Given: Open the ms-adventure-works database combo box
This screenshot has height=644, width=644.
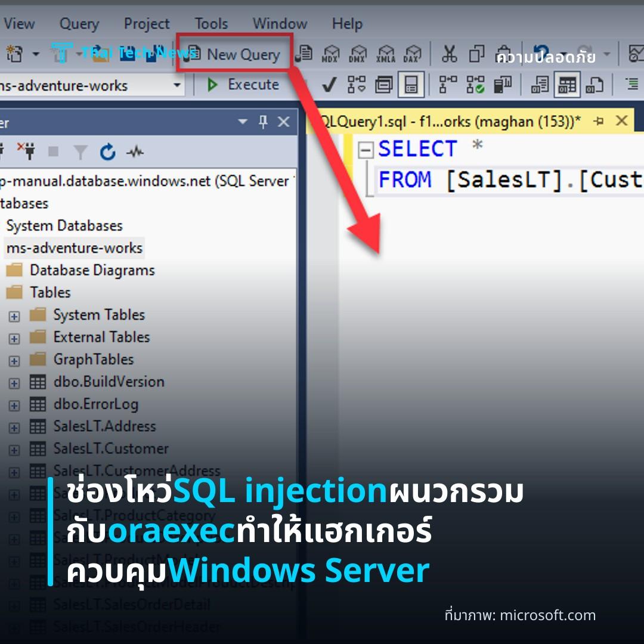Looking at the screenshot, I should click(91, 85).
